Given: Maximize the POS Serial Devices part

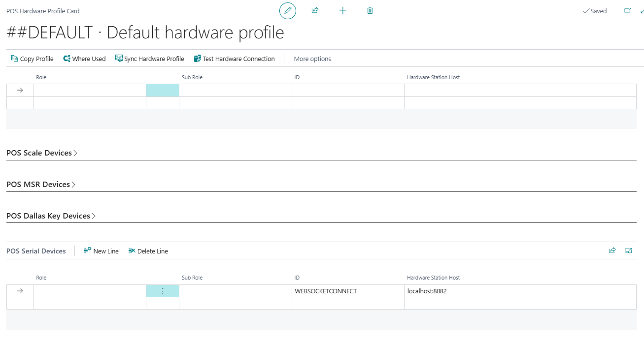Looking at the screenshot, I should click(628, 250).
